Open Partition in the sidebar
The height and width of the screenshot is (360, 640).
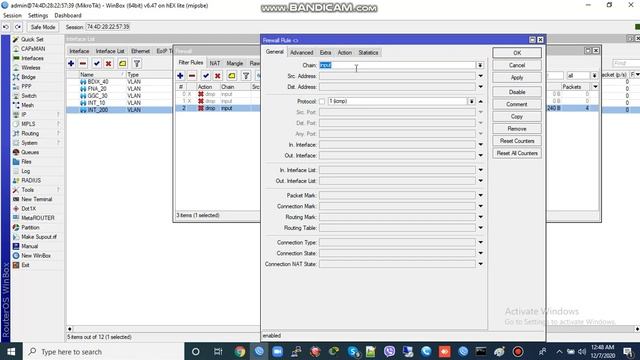coord(30,227)
